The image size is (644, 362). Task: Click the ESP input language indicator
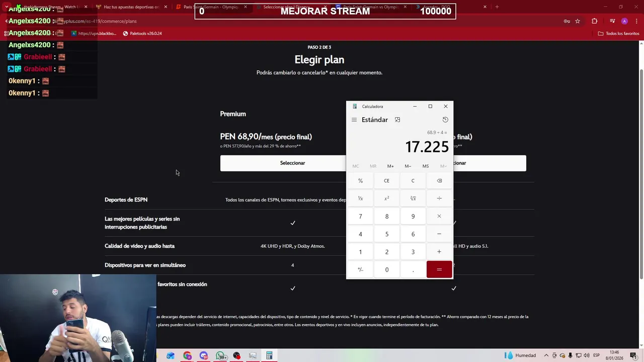(x=596, y=355)
